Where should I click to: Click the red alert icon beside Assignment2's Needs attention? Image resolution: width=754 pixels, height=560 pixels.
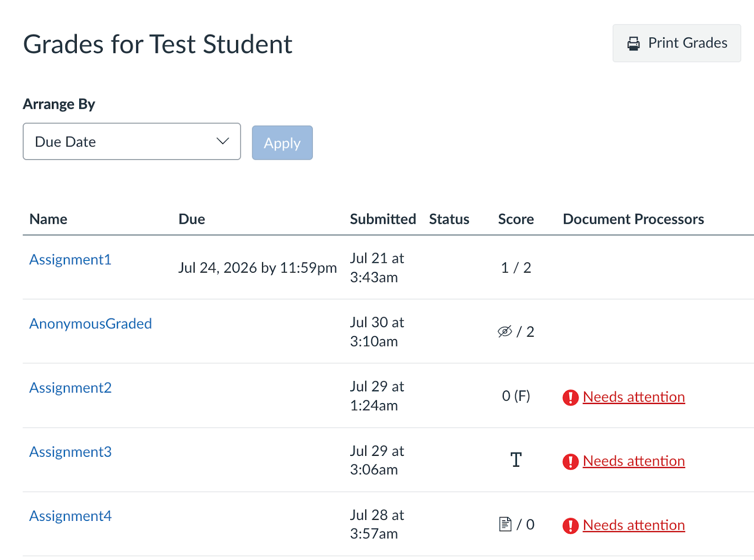coord(571,398)
